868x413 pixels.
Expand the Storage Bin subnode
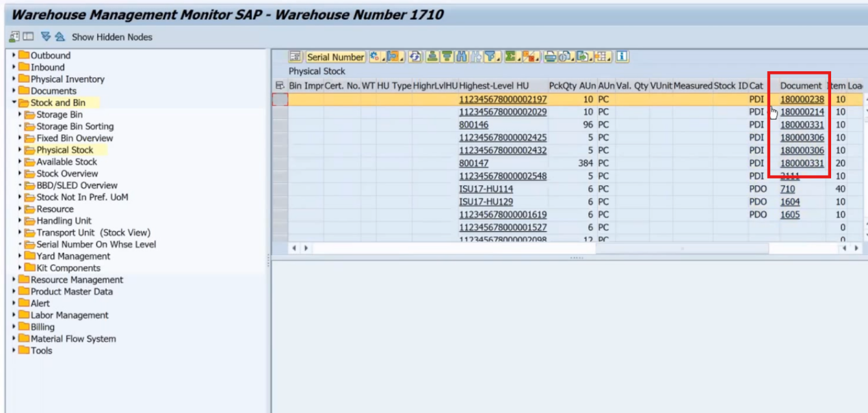pyautogui.click(x=21, y=114)
